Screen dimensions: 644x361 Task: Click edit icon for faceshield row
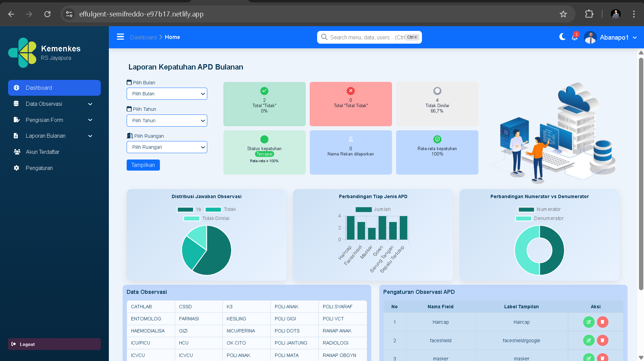[x=589, y=341]
